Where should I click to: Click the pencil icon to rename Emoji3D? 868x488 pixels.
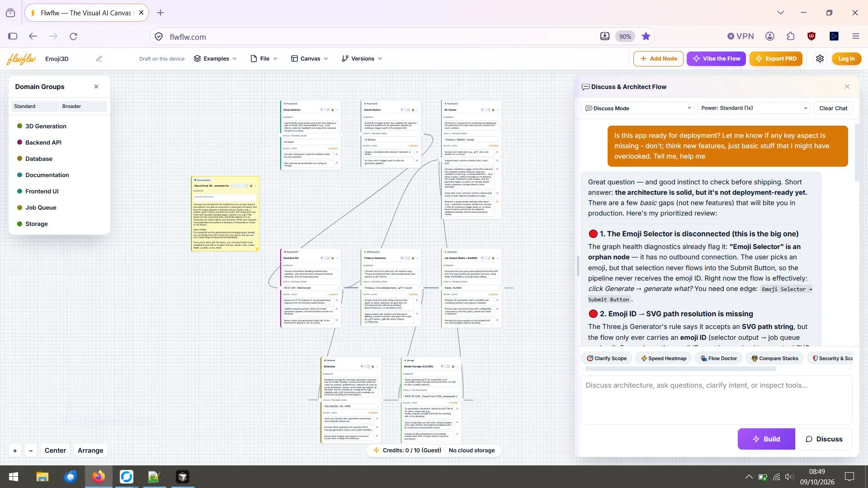coord(99,59)
